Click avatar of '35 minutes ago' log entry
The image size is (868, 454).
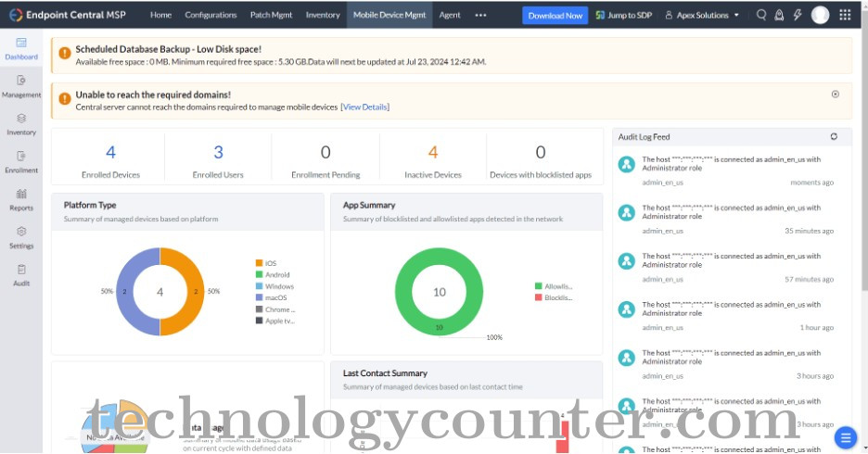[627, 212]
